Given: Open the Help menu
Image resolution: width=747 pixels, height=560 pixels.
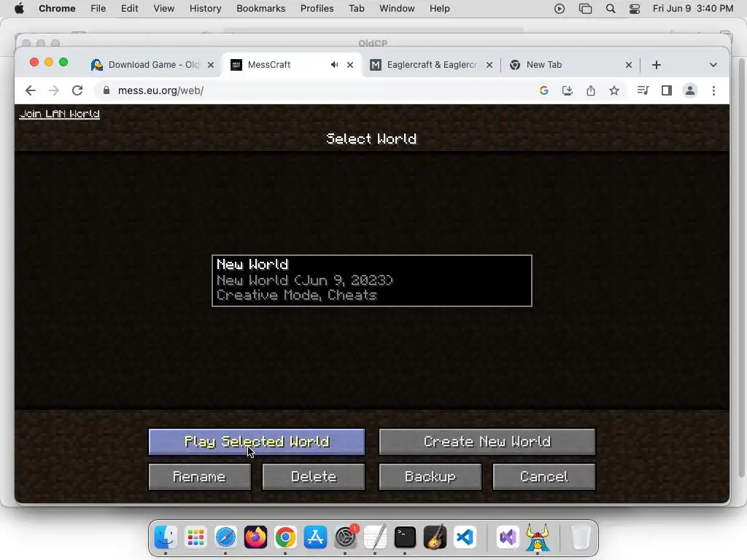Looking at the screenshot, I should coord(439,9).
